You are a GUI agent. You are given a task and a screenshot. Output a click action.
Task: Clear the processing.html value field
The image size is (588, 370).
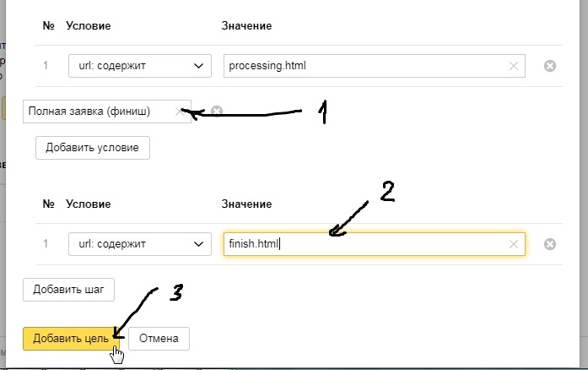tap(514, 66)
